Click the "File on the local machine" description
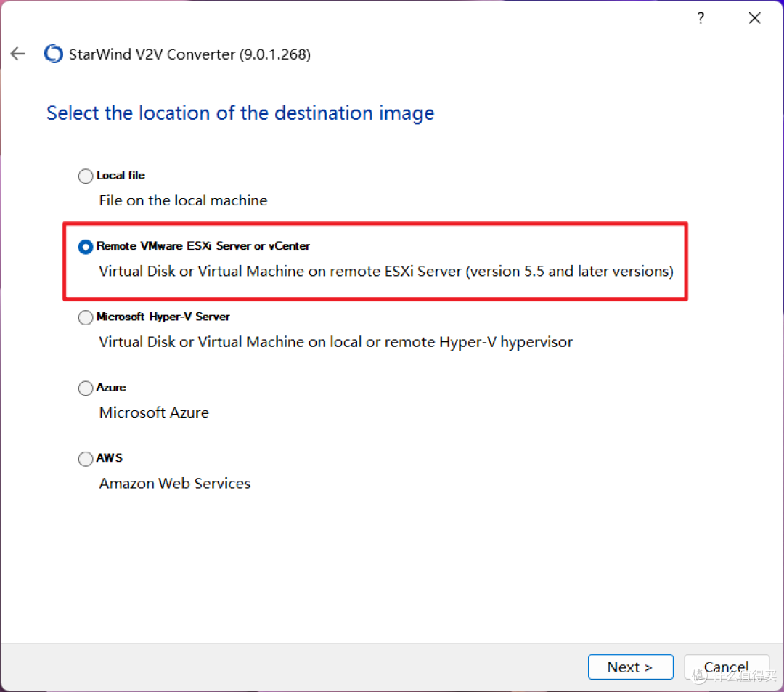784x692 pixels. [x=183, y=200]
